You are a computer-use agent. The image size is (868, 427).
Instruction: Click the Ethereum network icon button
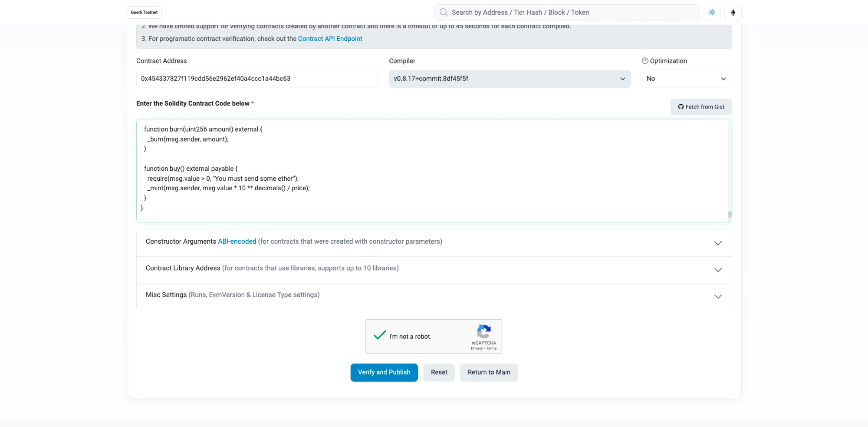[733, 13]
